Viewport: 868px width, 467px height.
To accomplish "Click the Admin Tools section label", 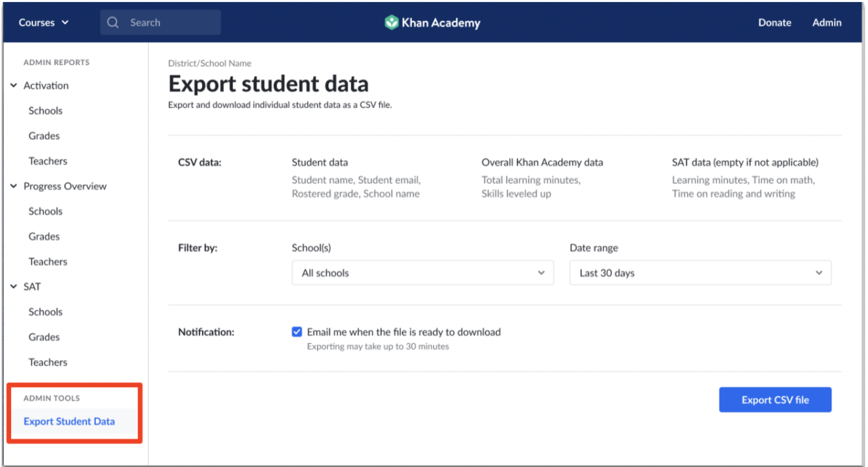I will [52, 398].
